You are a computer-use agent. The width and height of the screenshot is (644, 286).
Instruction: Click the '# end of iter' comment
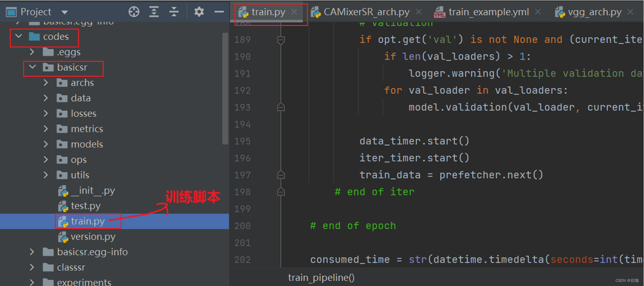click(x=374, y=192)
